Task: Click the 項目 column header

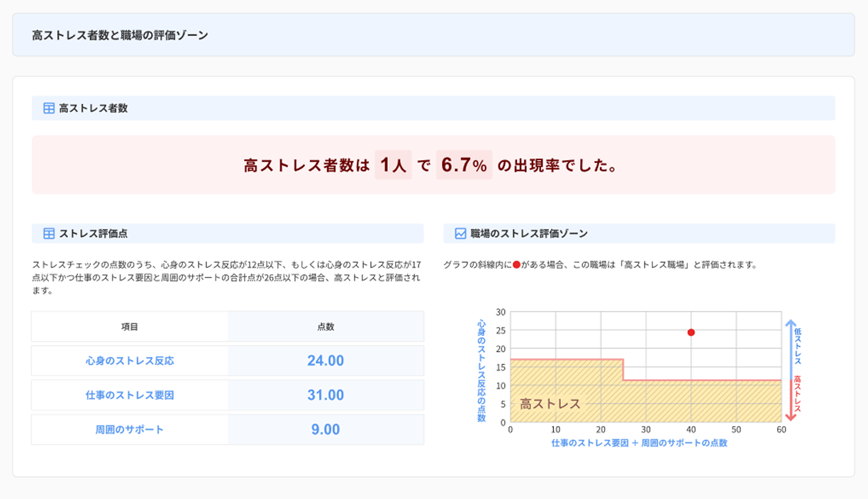Action: coord(130,327)
